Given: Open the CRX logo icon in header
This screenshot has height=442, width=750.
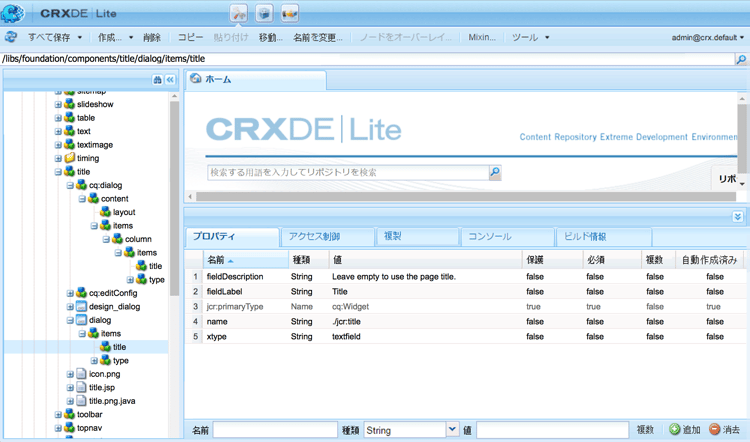Looking at the screenshot, I should [x=13, y=13].
